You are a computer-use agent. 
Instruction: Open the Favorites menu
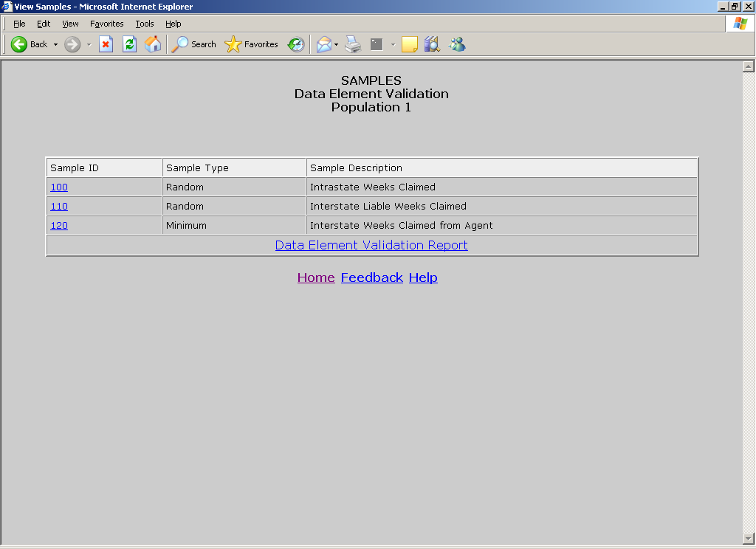(106, 24)
